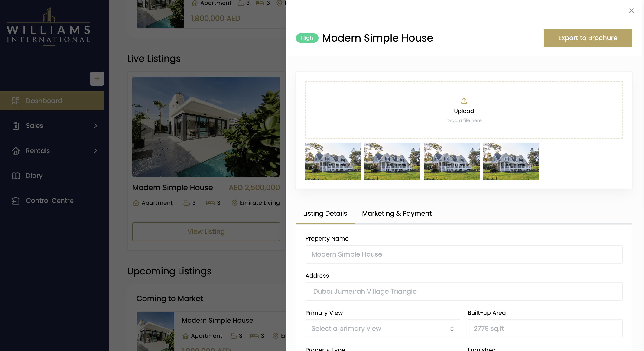Screen dimensions: 644x351
Task: Expand the Rentals menu chevron
Action: (x=95, y=151)
